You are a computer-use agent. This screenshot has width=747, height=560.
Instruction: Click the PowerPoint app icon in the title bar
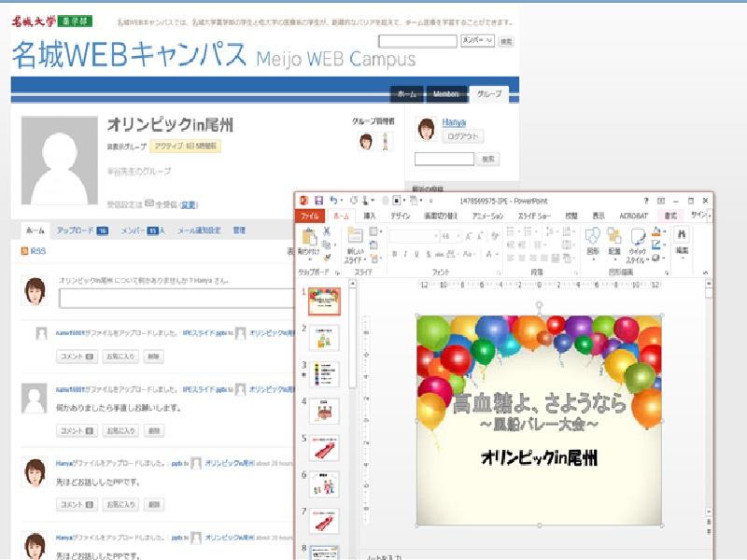coord(304,201)
